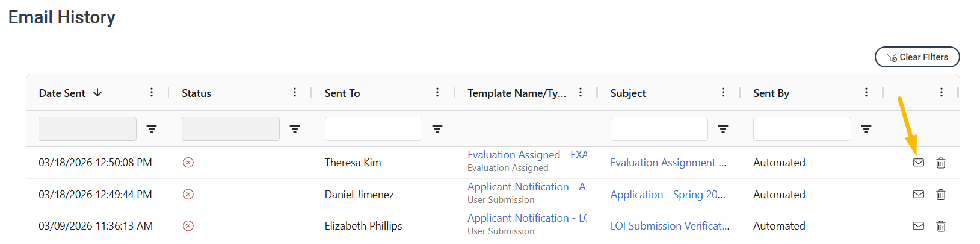Select the Theresa Kim cell

click(353, 163)
